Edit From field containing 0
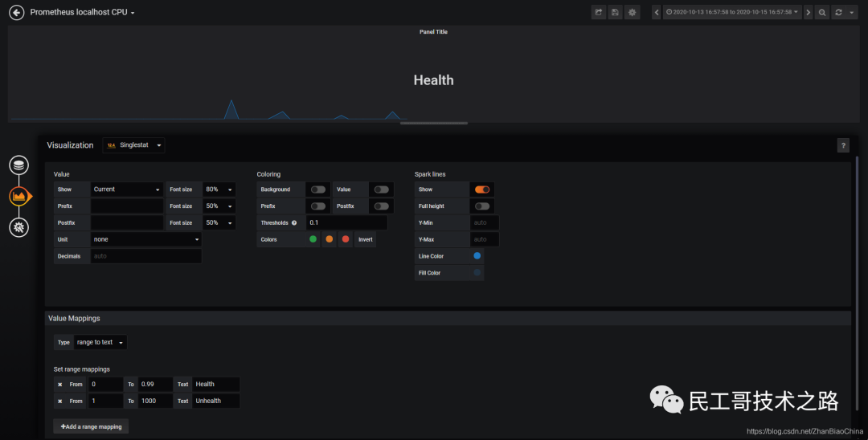Screen dimensions: 868x440 click(x=105, y=384)
